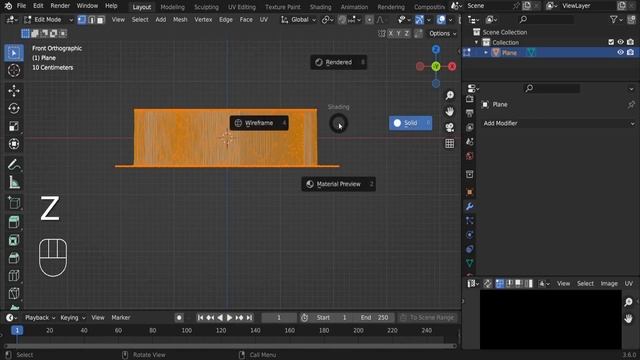The image size is (640, 360).
Task: Select the Add Cube tool
Action: (x=14, y=202)
